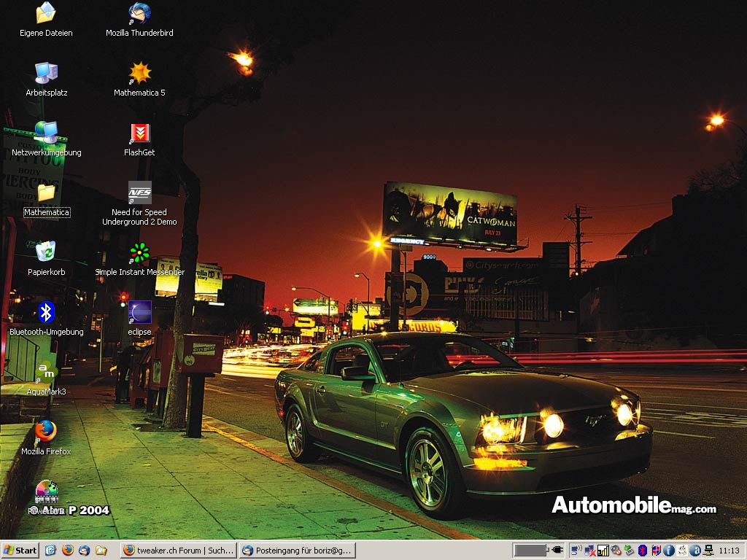Select the Bluetooth-Umgebung desktop icon

[46, 319]
